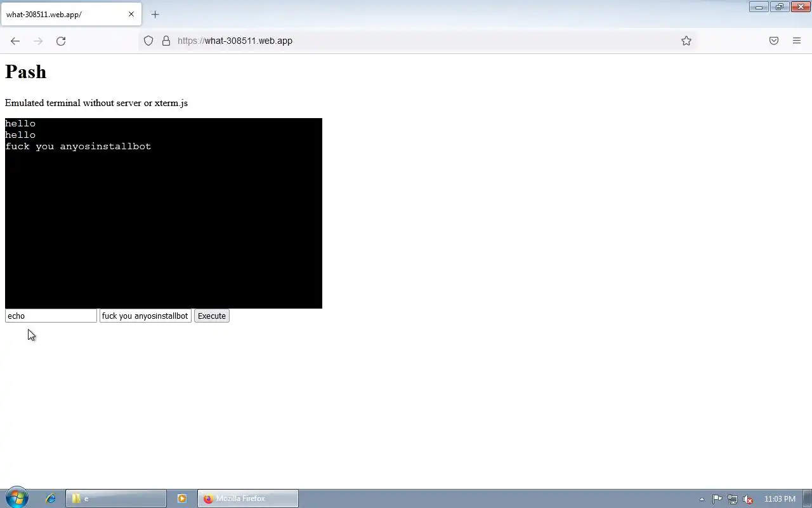This screenshot has width=812, height=508.
Task: Open the media player taskbar icon
Action: point(182,498)
